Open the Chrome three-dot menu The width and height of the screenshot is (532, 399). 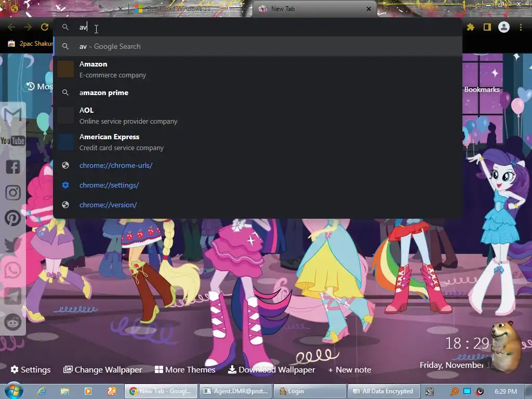[x=521, y=27]
